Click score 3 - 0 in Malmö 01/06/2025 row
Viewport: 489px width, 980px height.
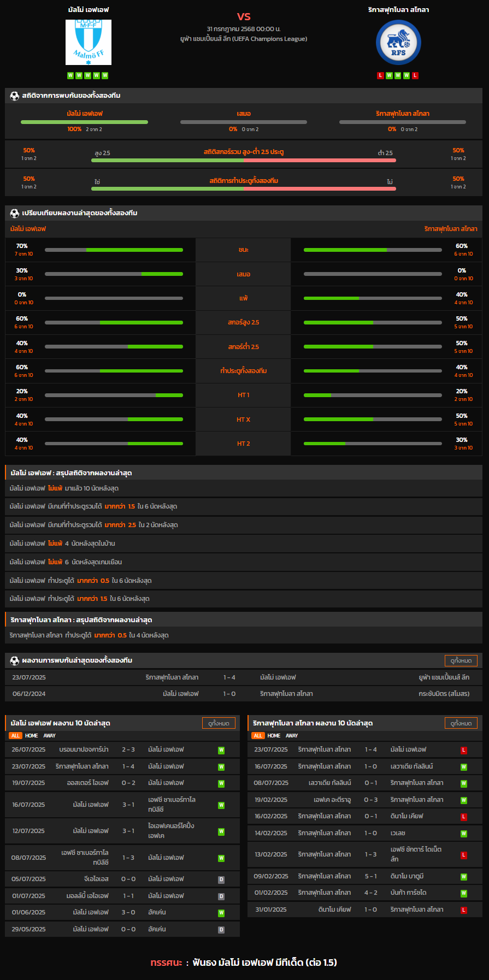tap(128, 912)
